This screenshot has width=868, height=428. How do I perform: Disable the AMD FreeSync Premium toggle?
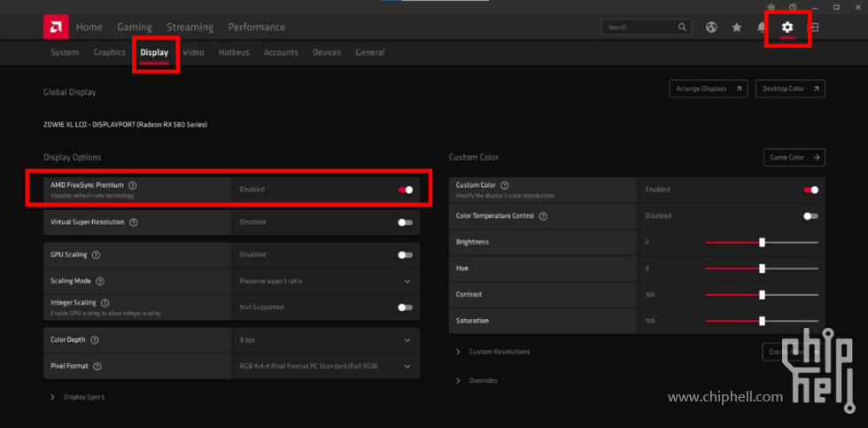click(x=405, y=190)
